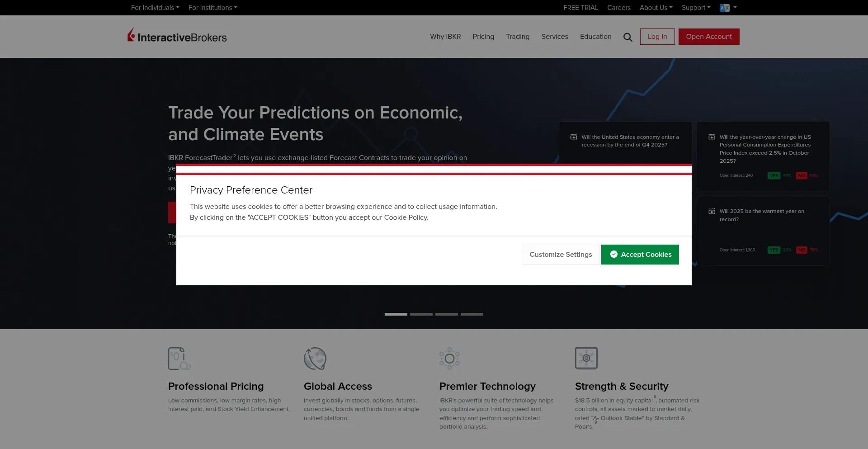Click the Interactive Brokers logo
The width and height of the screenshot is (868, 449).
177,35
